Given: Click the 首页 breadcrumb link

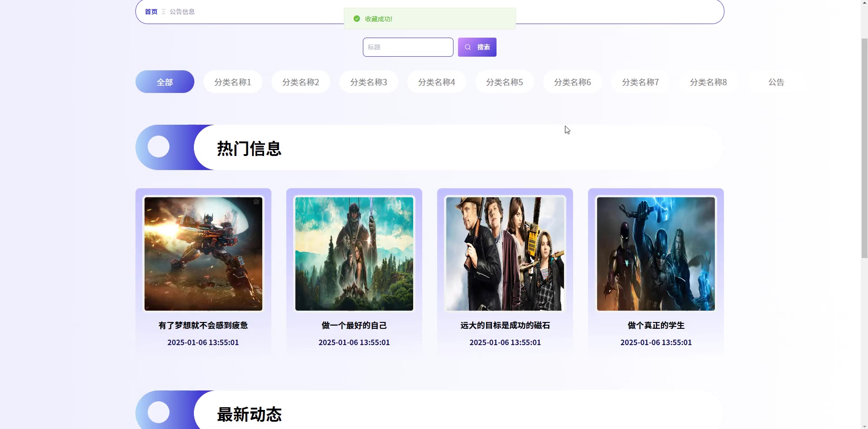Looking at the screenshot, I should (x=151, y=12).
